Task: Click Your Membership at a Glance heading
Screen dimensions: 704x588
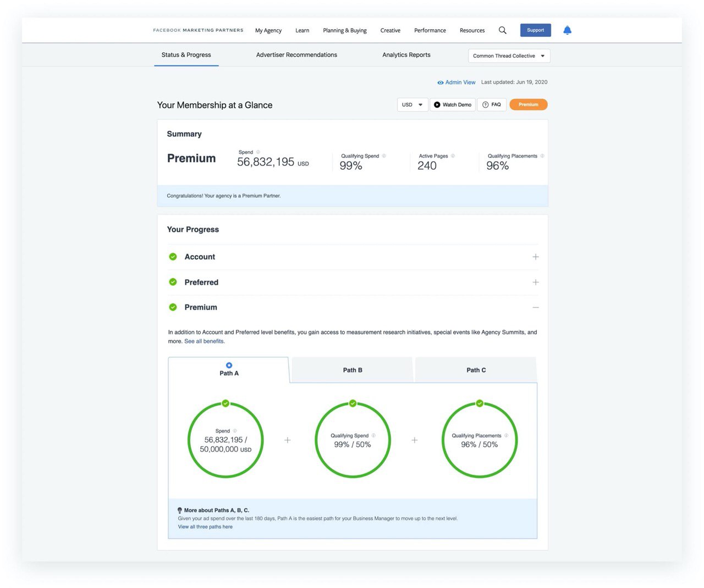Action: click(x=215, y=105)
